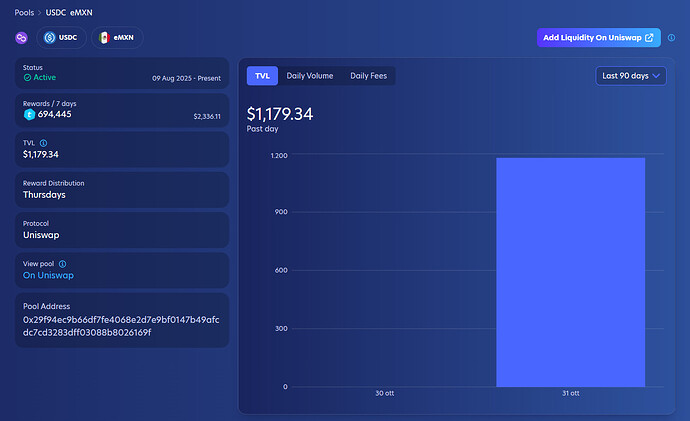Click the $1,179.34 chart headline value

[x=280, y=114]
